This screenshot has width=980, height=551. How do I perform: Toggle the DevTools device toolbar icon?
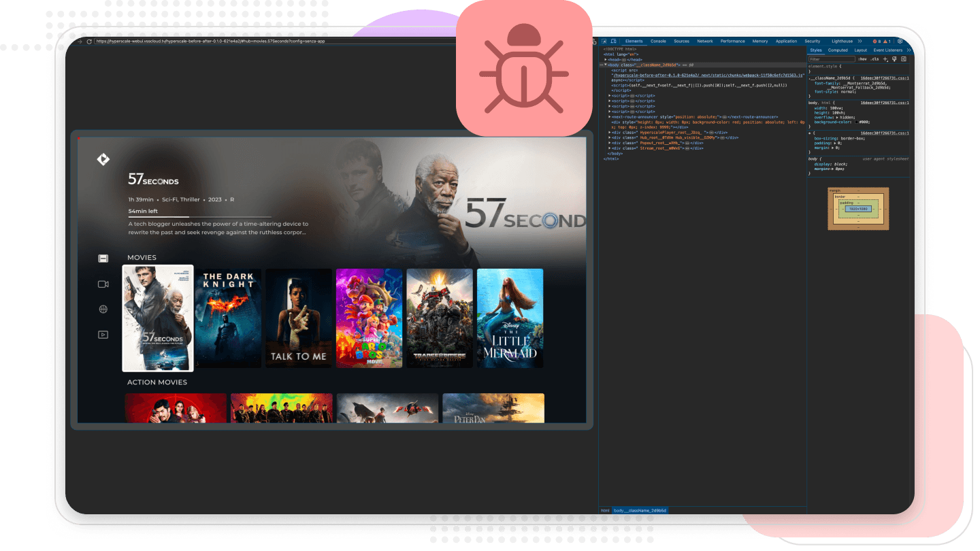tap(613, 41)
